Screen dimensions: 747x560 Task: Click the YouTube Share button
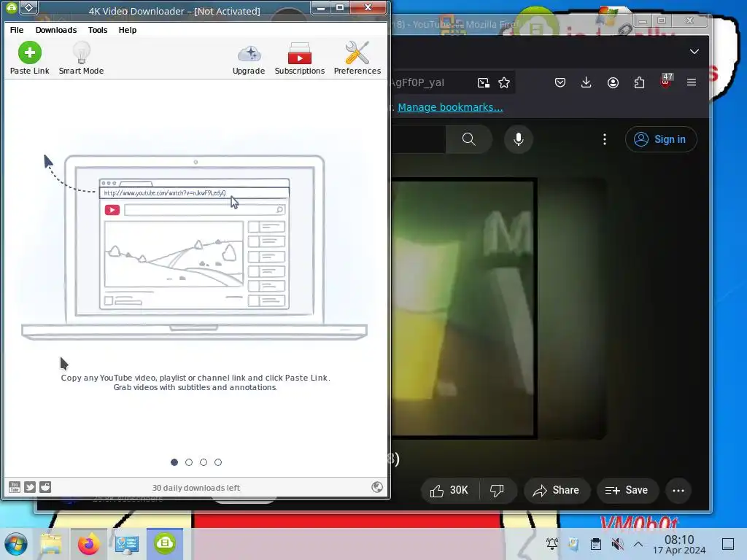click(x=557, y=491)
